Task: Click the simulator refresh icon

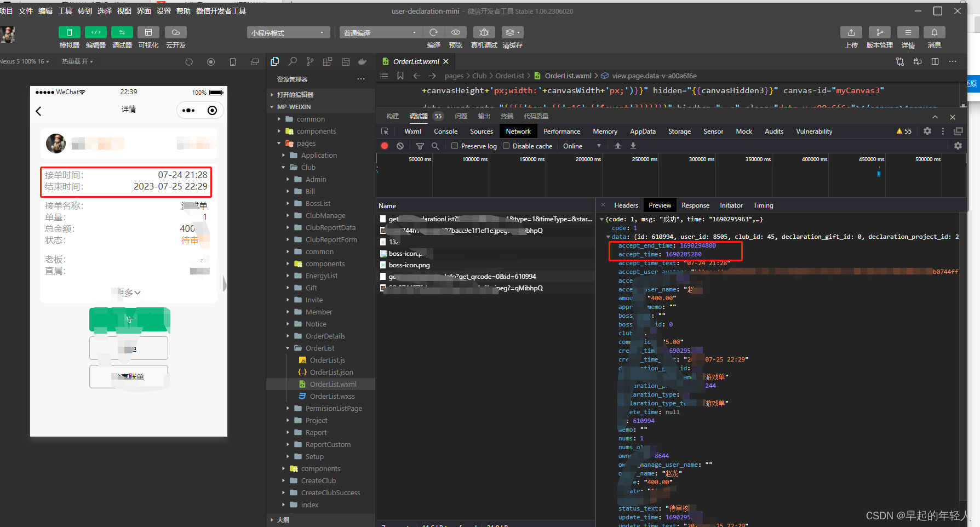Action: coord(189,62)
